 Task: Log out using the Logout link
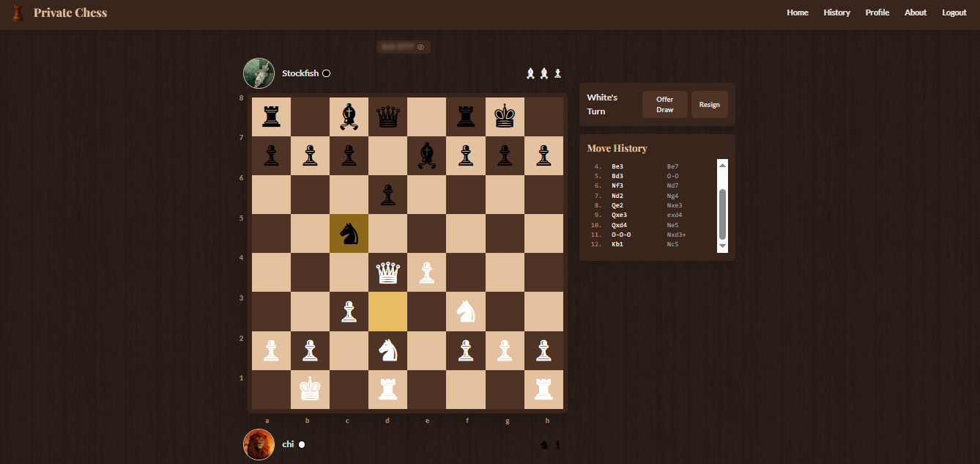click(x=954, y=12)
